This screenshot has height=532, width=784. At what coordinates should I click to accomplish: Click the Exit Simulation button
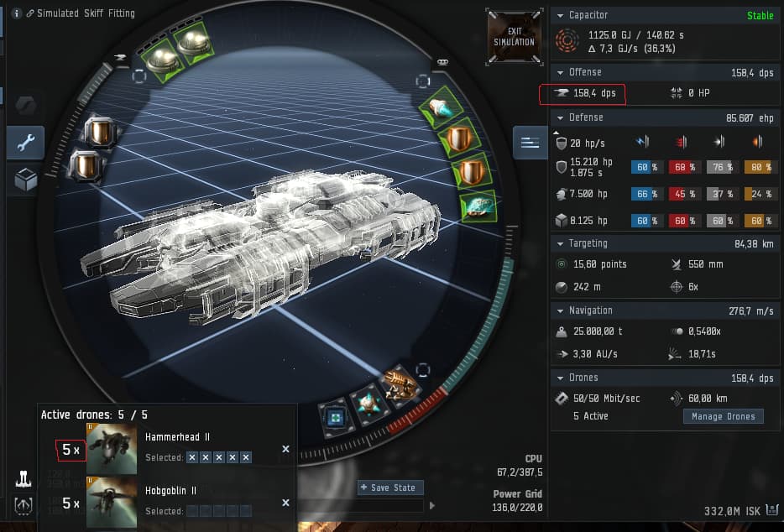pos(515,36)
